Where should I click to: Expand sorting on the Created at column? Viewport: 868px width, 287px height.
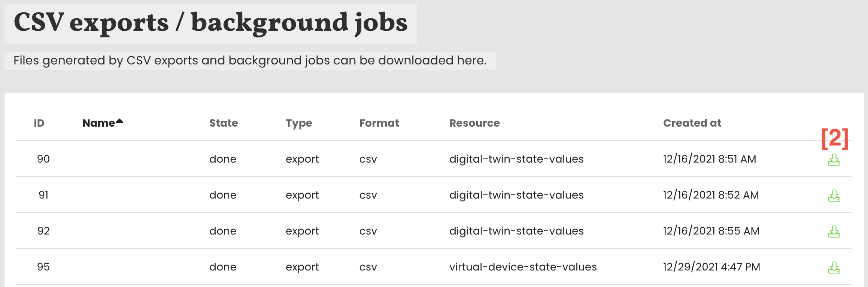coord(692,123)
